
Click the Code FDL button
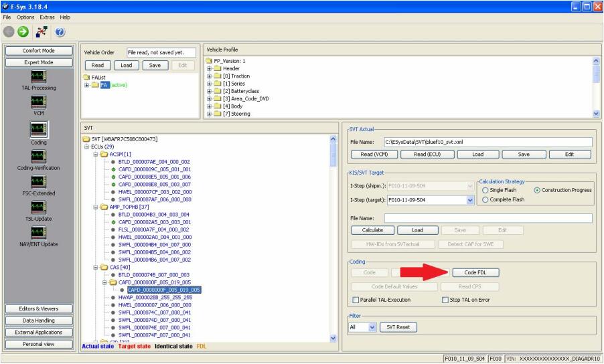tap(475, 272)
